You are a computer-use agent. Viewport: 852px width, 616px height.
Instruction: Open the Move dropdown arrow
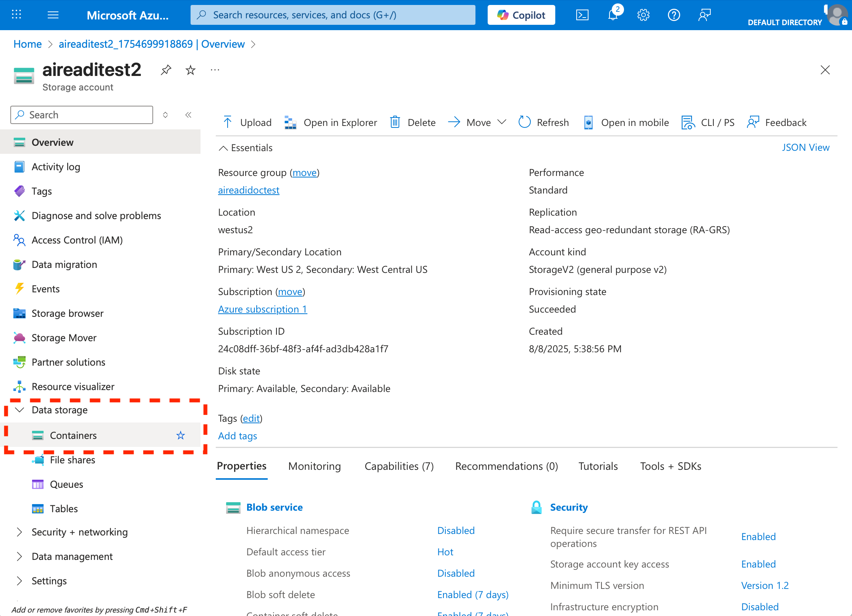point(502,122)
